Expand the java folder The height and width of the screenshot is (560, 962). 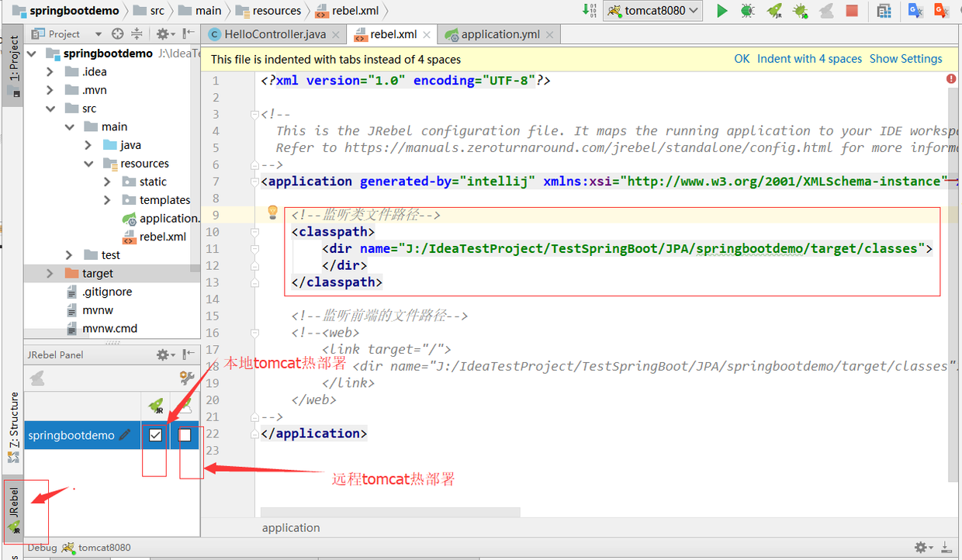[x=88, y=145]
